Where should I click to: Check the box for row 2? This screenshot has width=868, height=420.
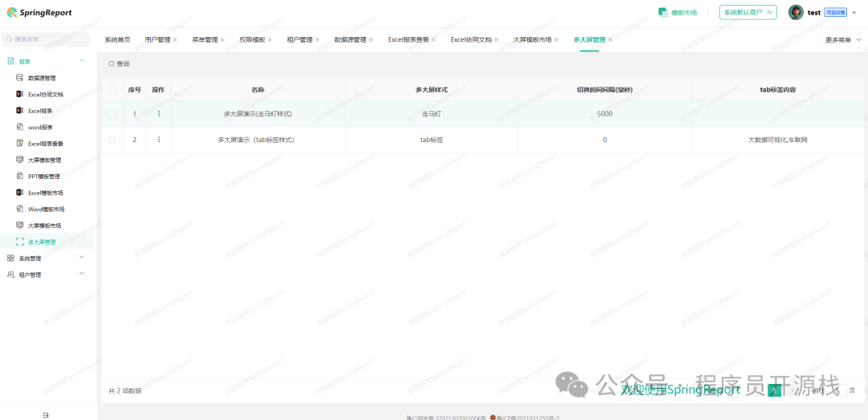112,140
